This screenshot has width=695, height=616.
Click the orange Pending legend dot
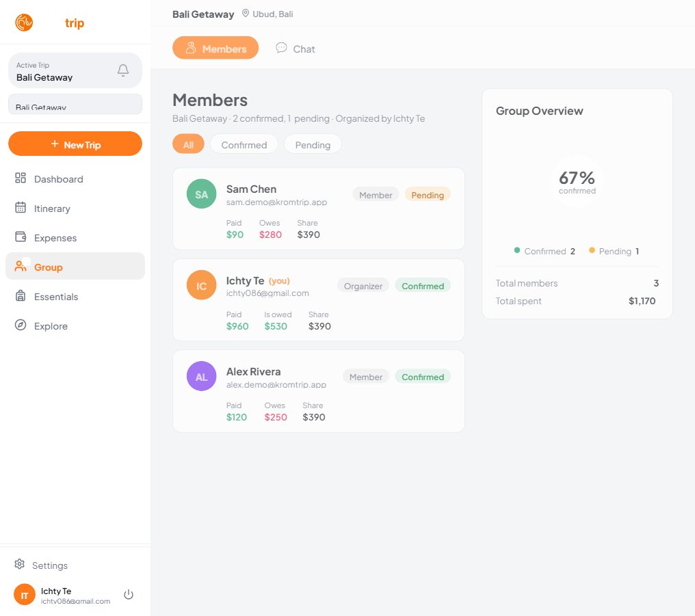coord(592,250)
